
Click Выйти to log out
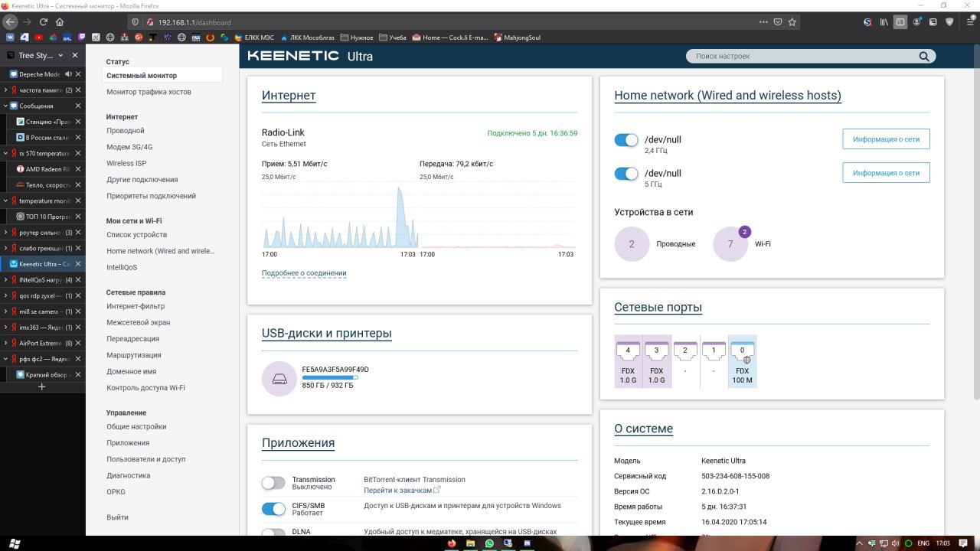tap(117, 518)
